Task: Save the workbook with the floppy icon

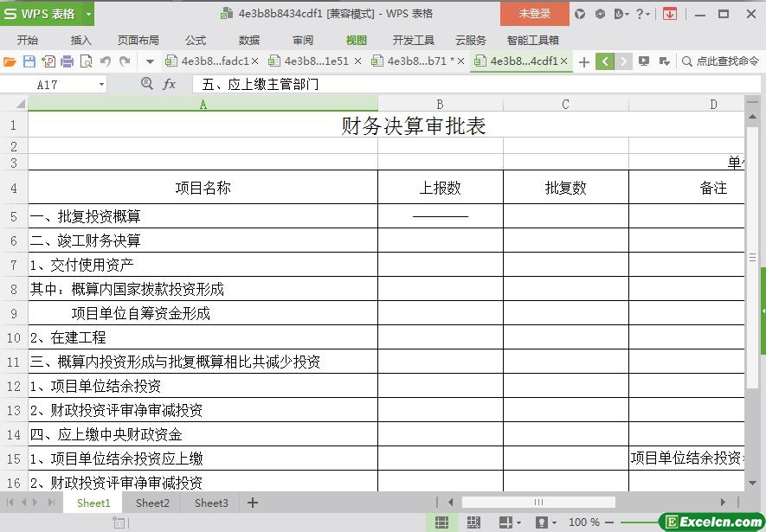Action: coord(29,61)
